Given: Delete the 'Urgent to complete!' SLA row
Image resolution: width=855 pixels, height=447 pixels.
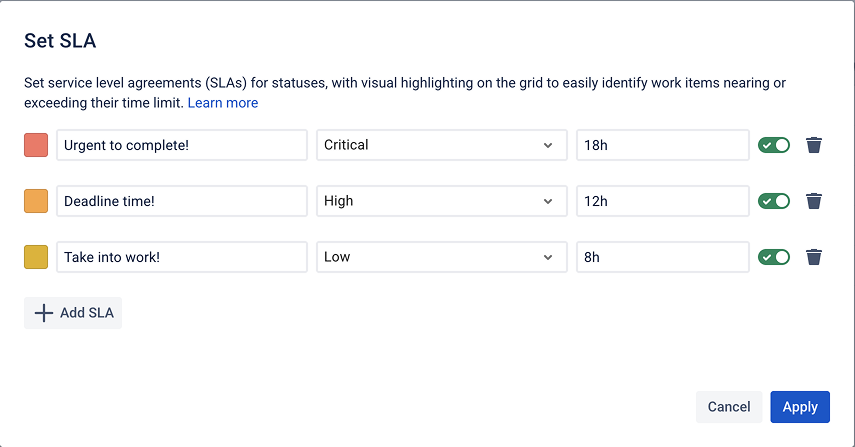Looking at the screenshot, I should (814, 145).
